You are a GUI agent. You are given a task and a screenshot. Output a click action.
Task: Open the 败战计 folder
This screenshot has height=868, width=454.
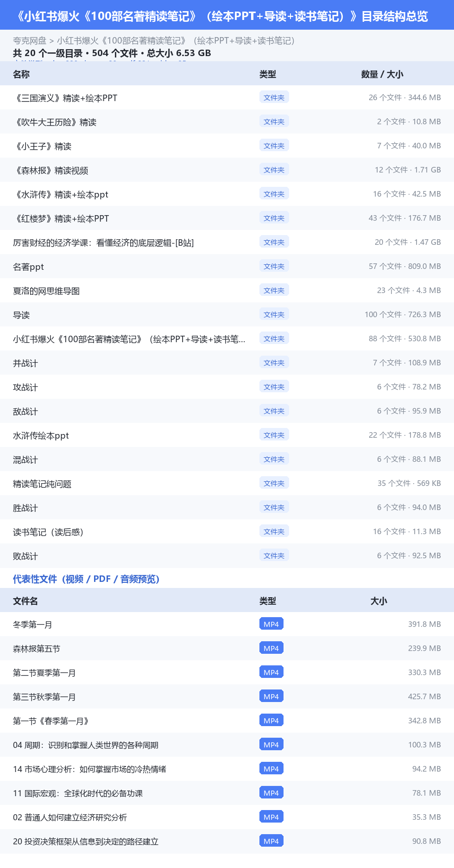coord(25,556)
